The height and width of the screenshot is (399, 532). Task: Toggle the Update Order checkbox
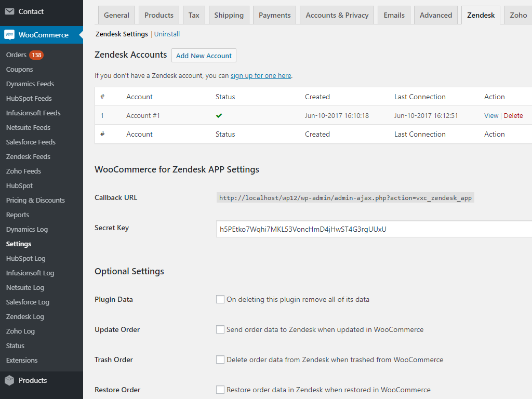pos(220,329)
